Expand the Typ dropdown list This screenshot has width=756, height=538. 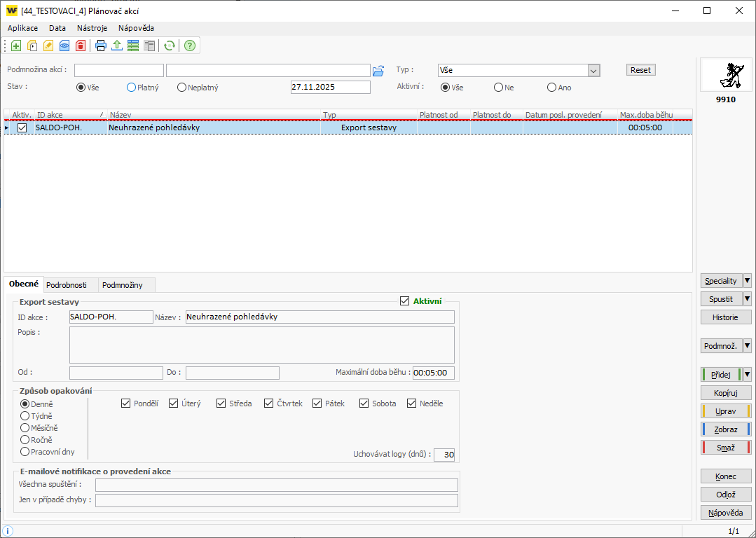(593, 70)
